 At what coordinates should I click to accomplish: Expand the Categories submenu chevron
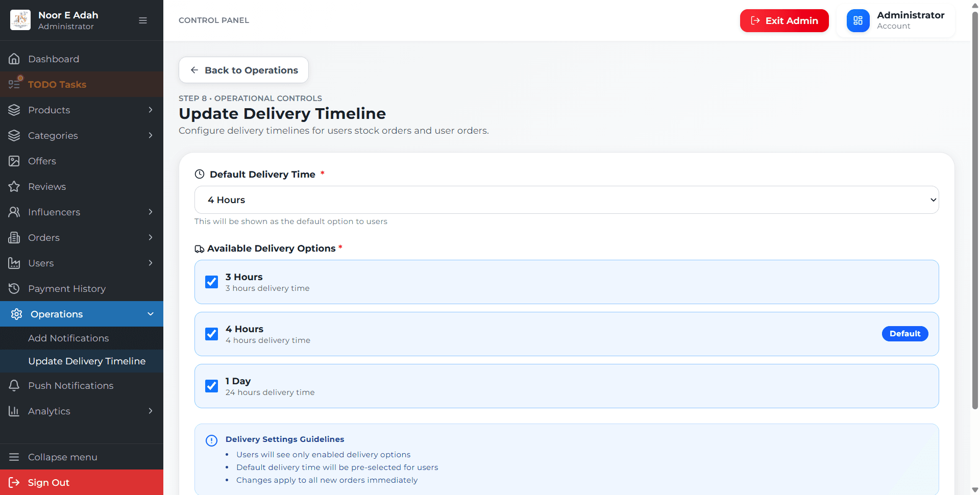tap(151, 135)
